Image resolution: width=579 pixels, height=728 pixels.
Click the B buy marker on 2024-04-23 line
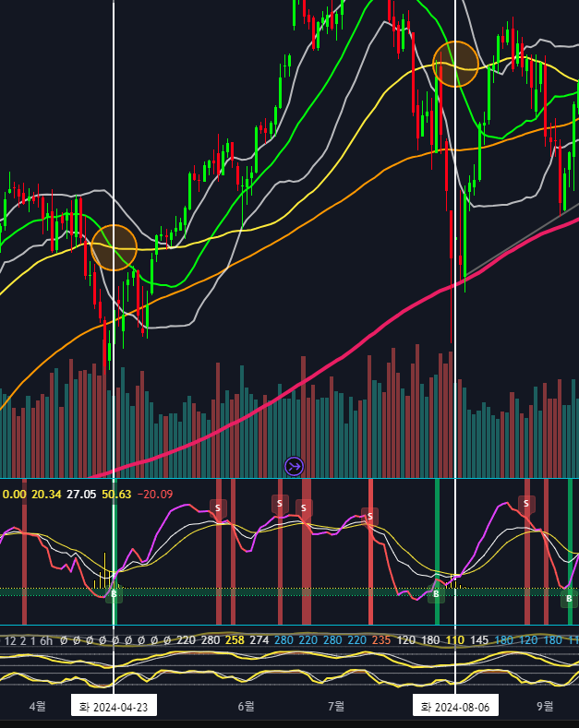114,594
